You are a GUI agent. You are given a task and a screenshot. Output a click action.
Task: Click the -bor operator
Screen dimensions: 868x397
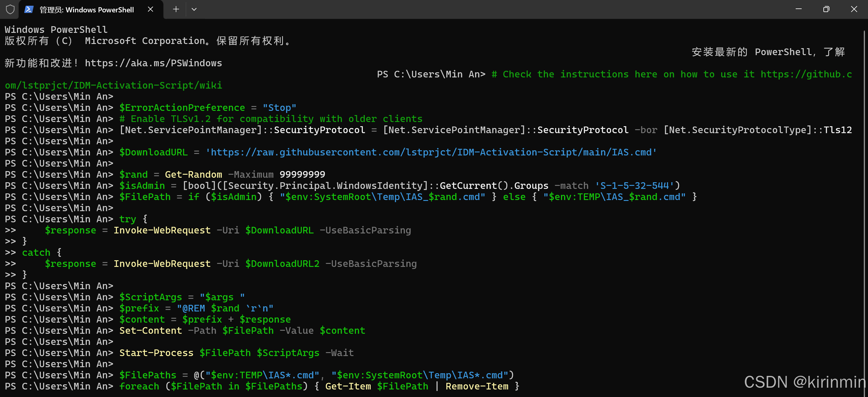point(646,130)
